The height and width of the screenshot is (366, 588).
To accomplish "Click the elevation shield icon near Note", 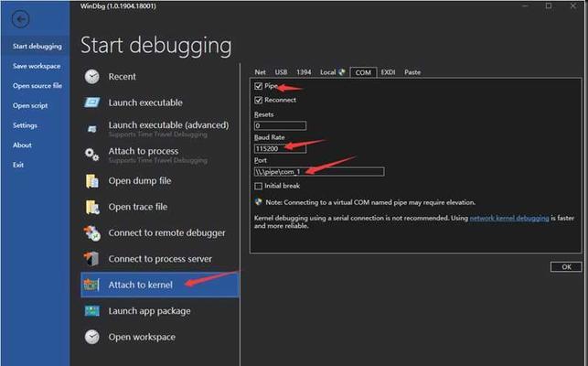I will [259, 202].
